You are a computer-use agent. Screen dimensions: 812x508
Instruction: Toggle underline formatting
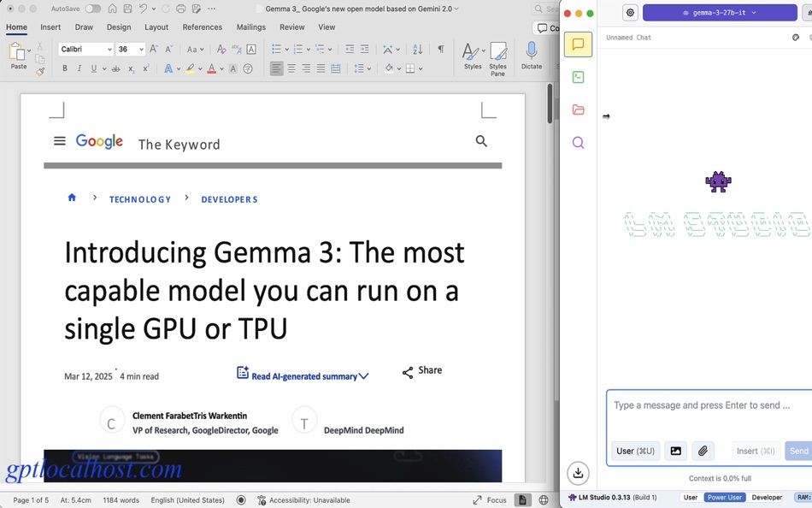pos(94,68)
